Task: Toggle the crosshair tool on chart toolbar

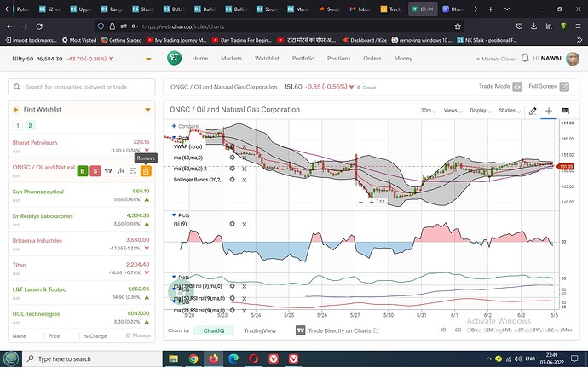Action: tap(549, 111)
